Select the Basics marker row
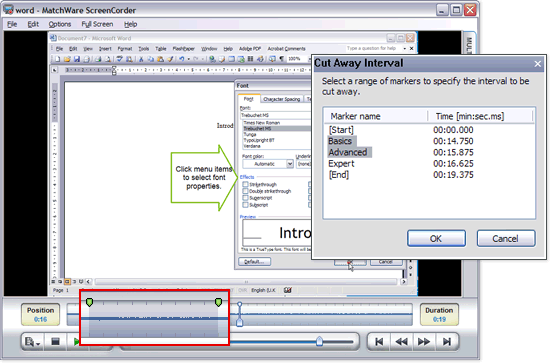 (x=429, y=141)
